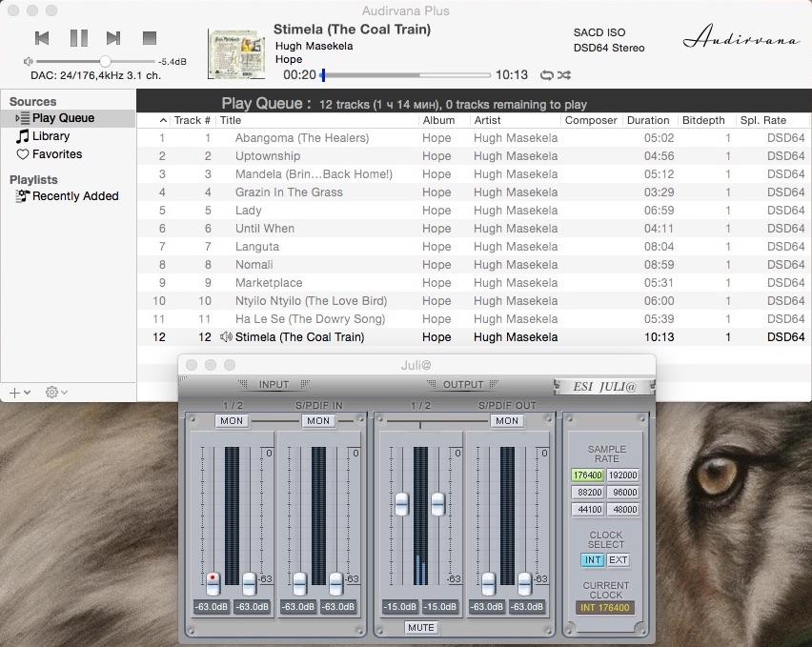Viewport: 812px width, 647px height.
Task: Select EXT clock in Juli@
Action: click(x=618, y=560)
